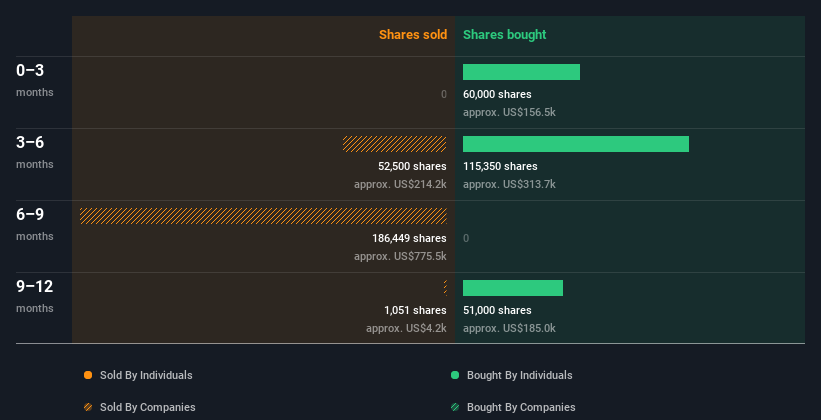Select the approx. US$185.0k amount
This screenshot has height=420, width=821.
click(x=509, y=328)
